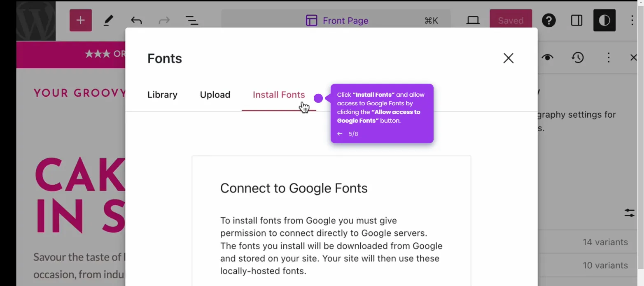Switch to the Library tab
The height and width of the screenshot is (286, 644).
click(x=162, y=95)
